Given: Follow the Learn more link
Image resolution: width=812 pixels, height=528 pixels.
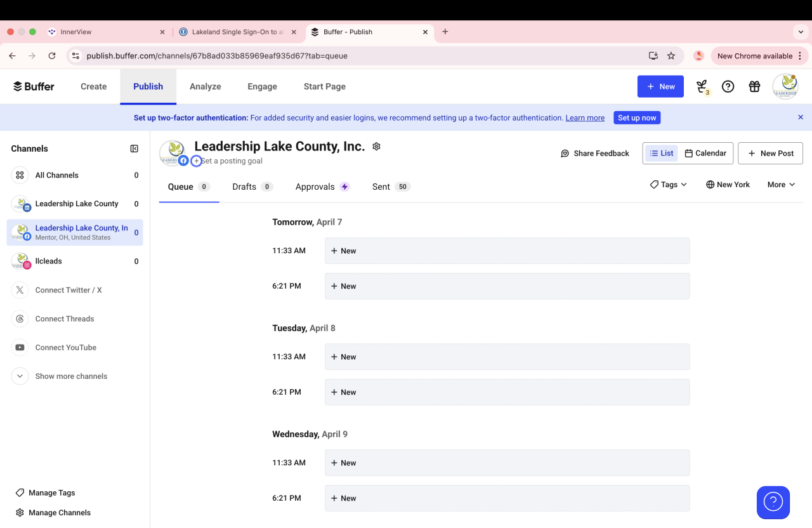Looking at the screenshot, I should (585, 117).
